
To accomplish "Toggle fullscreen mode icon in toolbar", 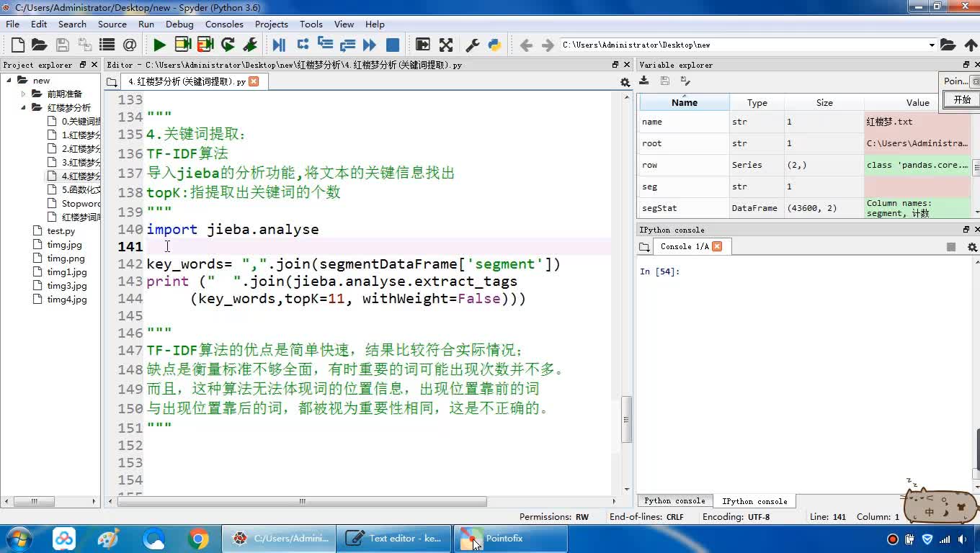I will (x=446, y=45).
